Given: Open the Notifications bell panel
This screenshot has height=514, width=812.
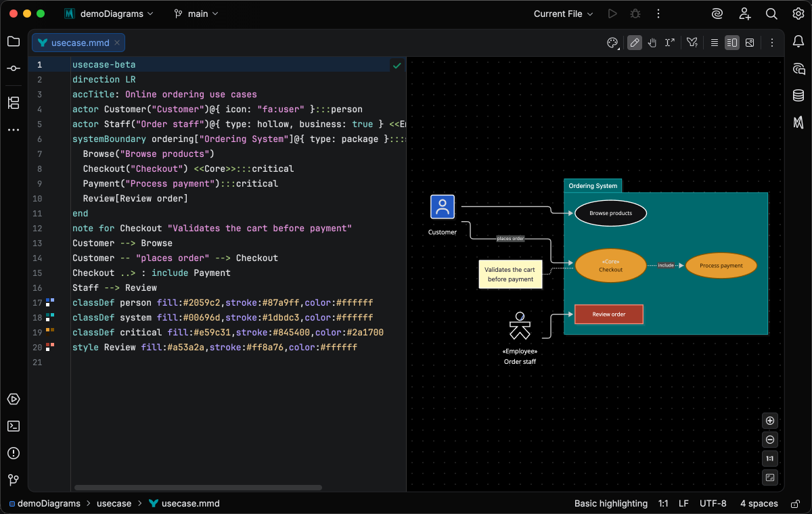Looking at the screenshot, I should click(798, 41).
